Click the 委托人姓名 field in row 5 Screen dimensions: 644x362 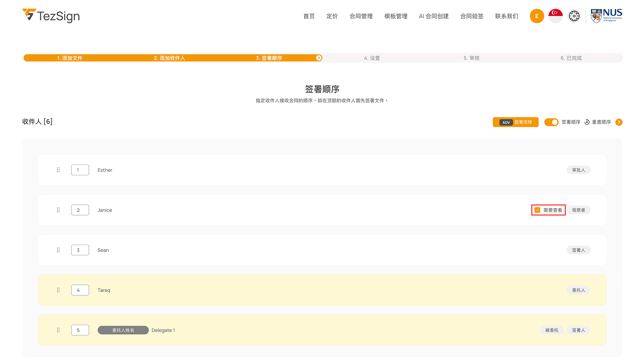pos(123,330)
